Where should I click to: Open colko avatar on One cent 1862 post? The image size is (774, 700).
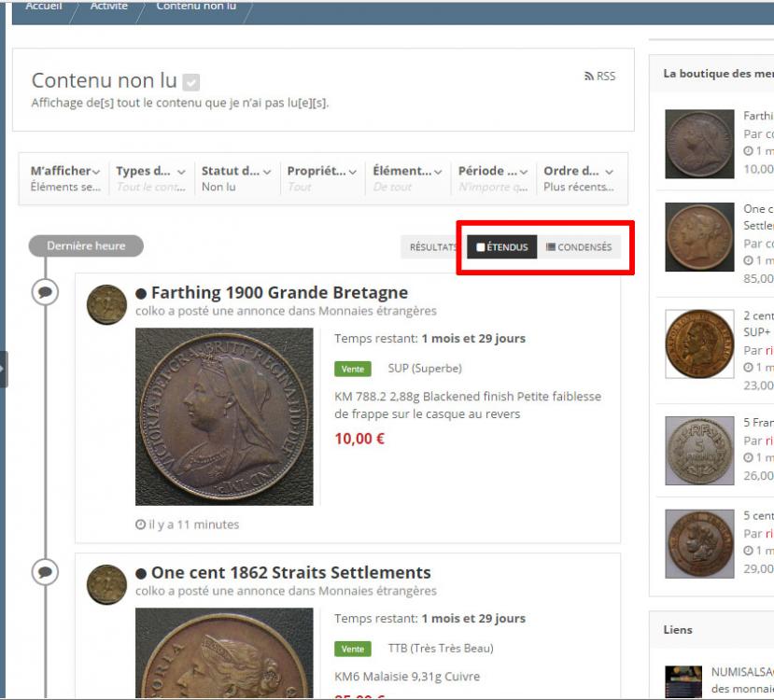[106, 584]
